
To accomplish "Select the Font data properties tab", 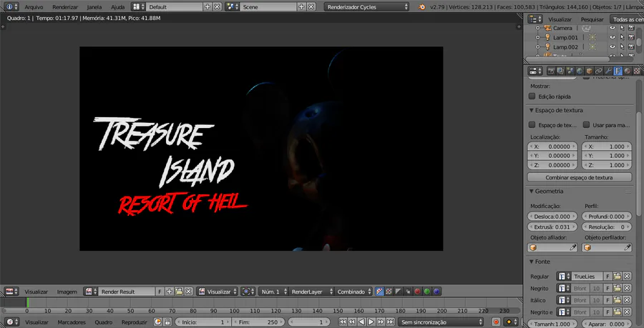I will coord(618,71).
